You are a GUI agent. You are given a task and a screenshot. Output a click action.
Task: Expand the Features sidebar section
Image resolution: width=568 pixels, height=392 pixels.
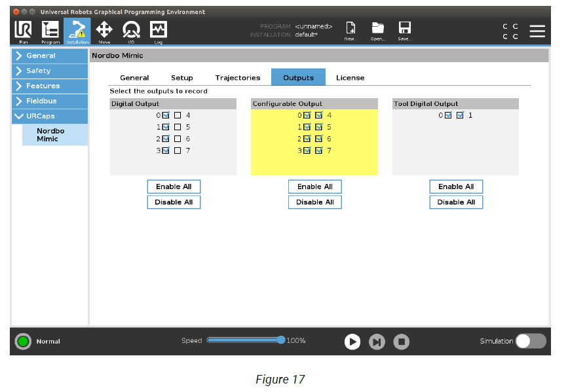point(50,86)
